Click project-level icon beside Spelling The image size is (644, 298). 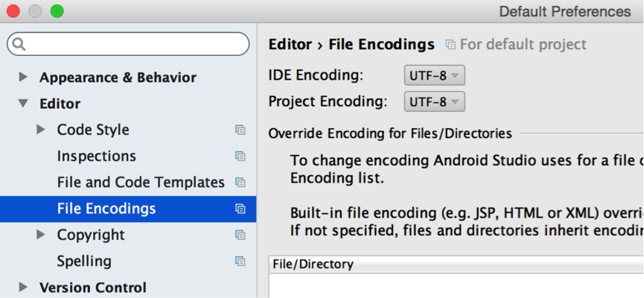[240, 261]
